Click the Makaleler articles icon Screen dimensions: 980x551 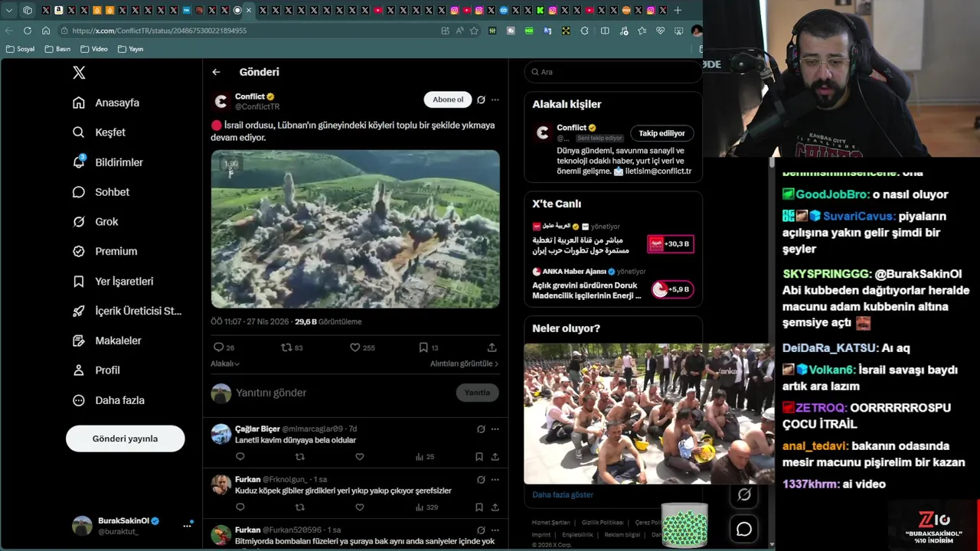click(x=79, y=341)
